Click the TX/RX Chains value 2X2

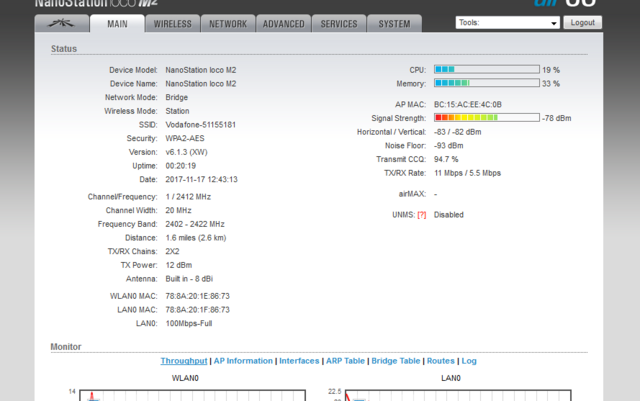172,252
